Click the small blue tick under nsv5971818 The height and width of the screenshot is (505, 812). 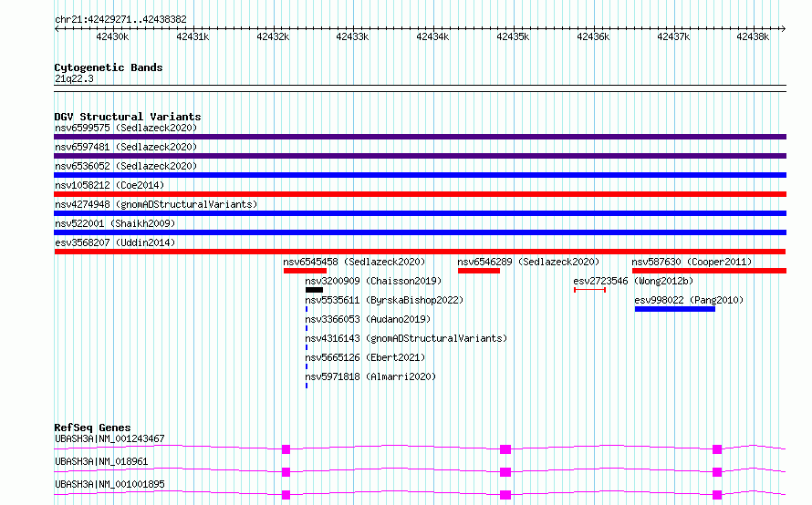coord(307,386)
